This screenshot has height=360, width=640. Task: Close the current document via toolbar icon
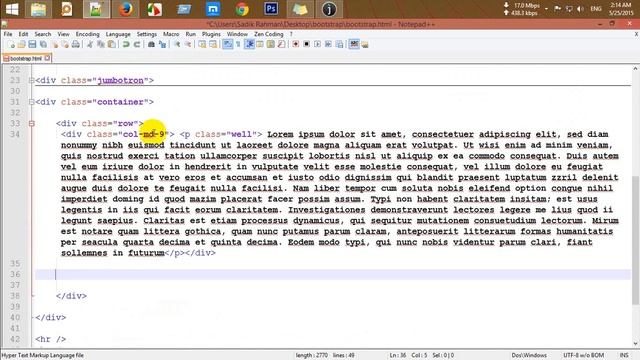54,44
